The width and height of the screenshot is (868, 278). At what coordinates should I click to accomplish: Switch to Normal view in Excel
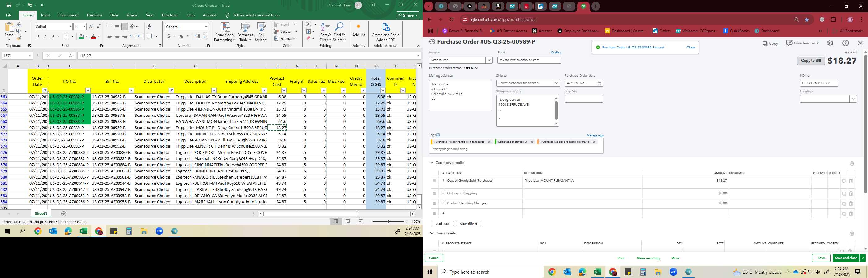(336, 221)
